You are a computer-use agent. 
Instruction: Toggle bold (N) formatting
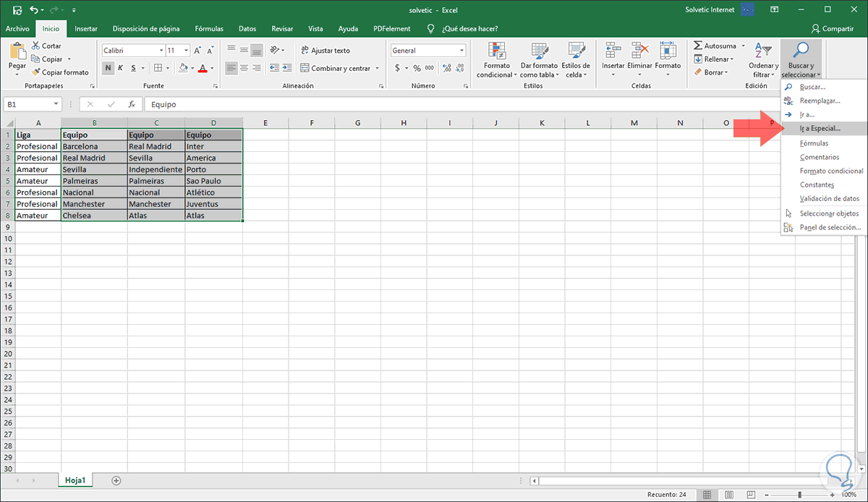108,68
